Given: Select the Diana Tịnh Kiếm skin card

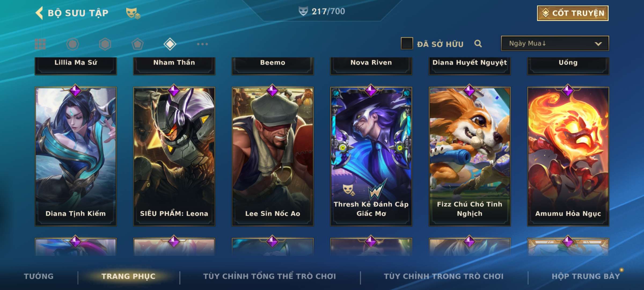Looking at the screenshot, I should 76,156.
